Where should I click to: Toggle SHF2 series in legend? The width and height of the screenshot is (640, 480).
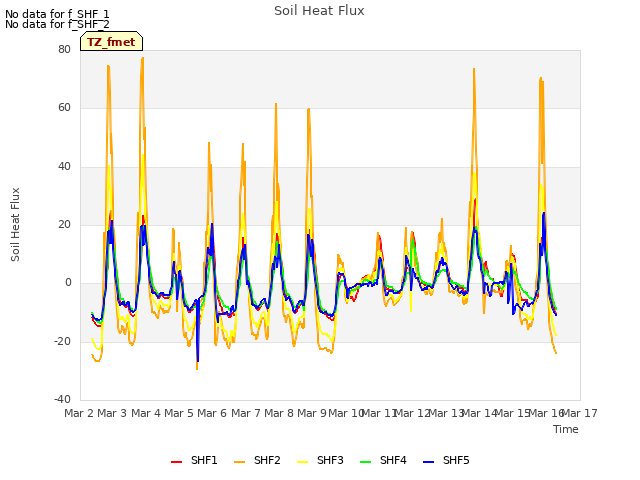click(x=257, y=460)
